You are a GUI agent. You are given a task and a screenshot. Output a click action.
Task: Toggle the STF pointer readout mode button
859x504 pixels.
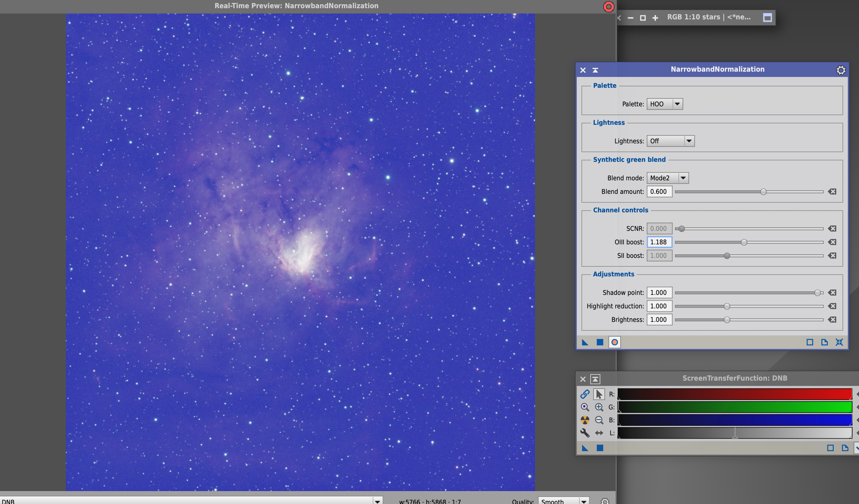pyautogui.click(x=599, y=394)
